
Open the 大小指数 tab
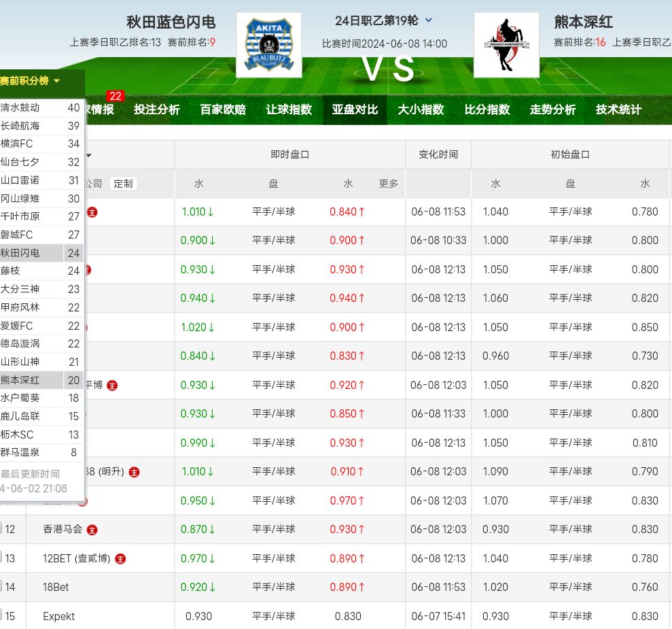coord(421,109)
